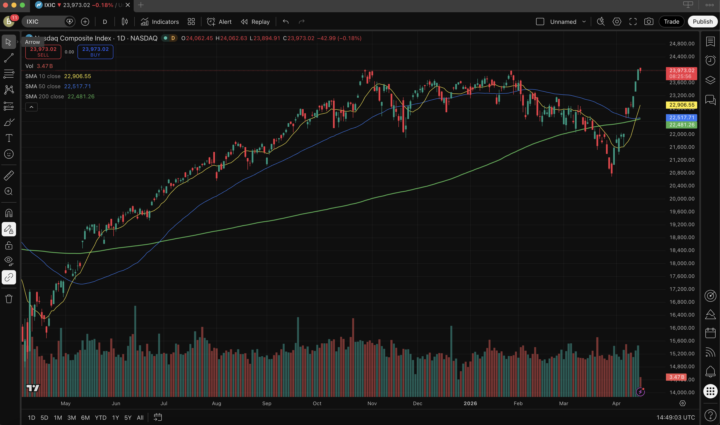
Task: Open the Calendar sidebar icon
Action: [x=710, y=333]
